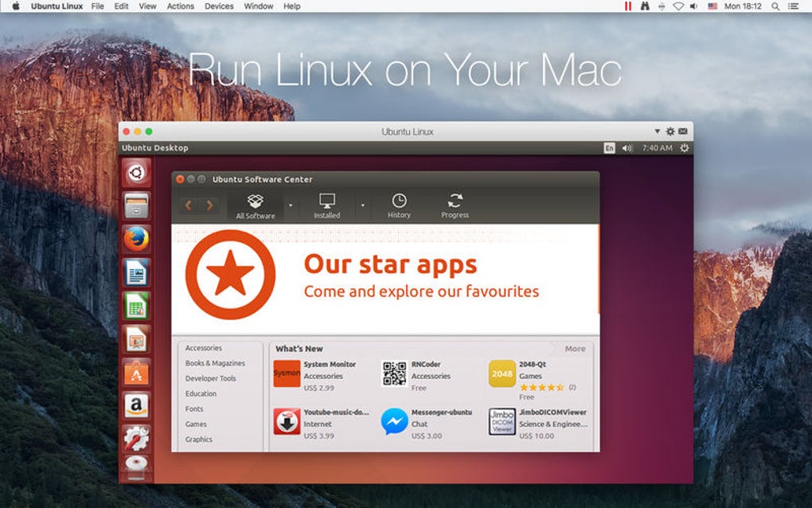812x508 pixels.
Task: Open the Amazon launcher icon
Action: pyautogui.click(x=136, y=405)
